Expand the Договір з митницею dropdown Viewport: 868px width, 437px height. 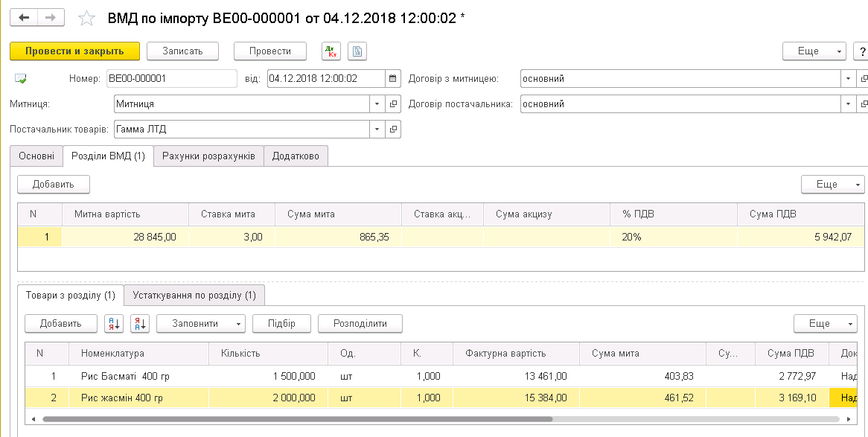(848, 79)
